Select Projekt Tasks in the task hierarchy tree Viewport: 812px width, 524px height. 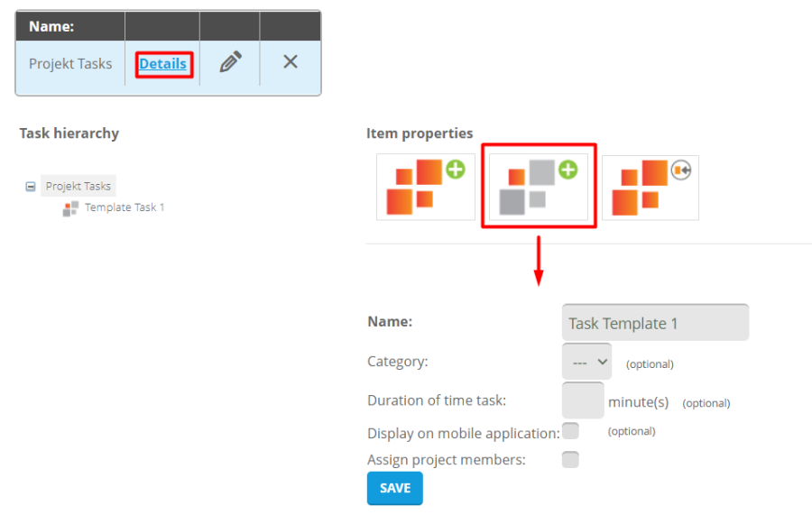click(x=78, y=187)
